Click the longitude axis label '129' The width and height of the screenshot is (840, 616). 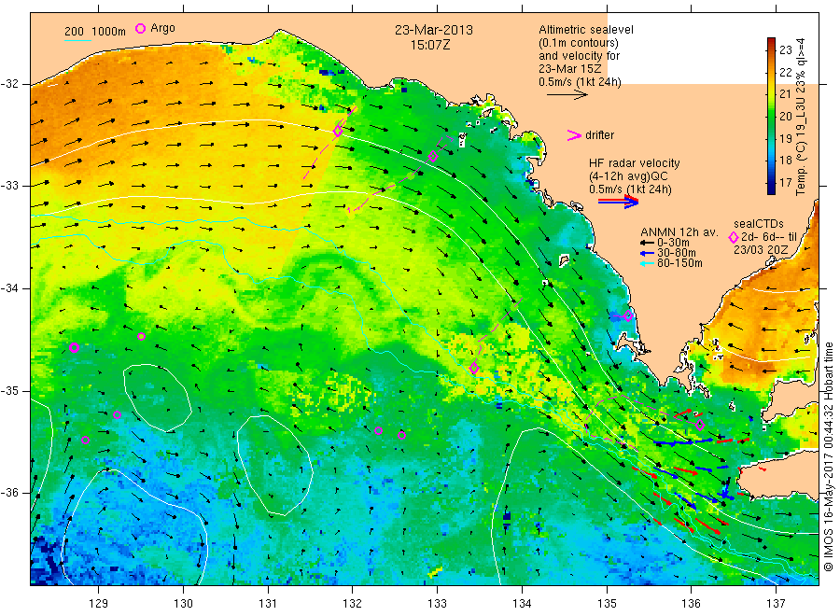[x=99, y=604]
